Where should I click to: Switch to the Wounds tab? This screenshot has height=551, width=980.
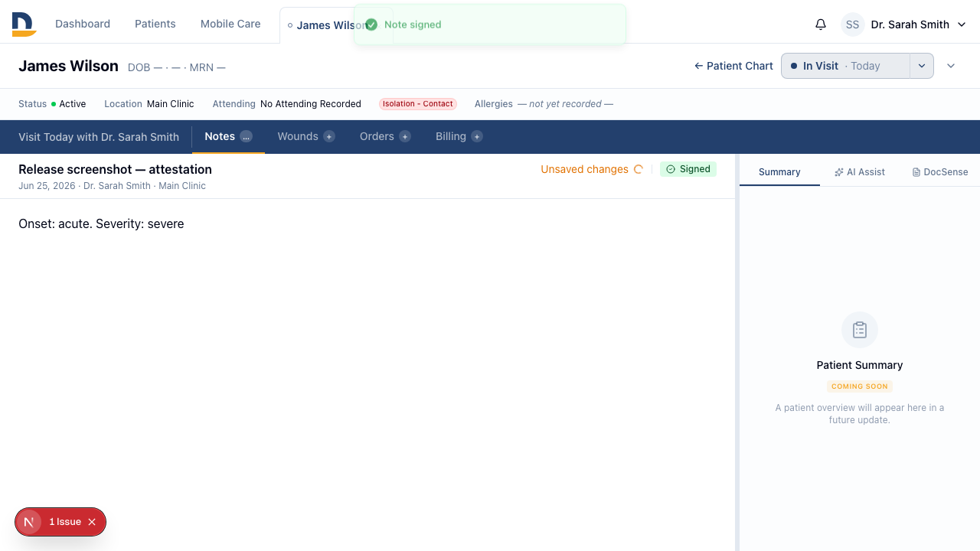pyautogui.click(x=306, y=136)
